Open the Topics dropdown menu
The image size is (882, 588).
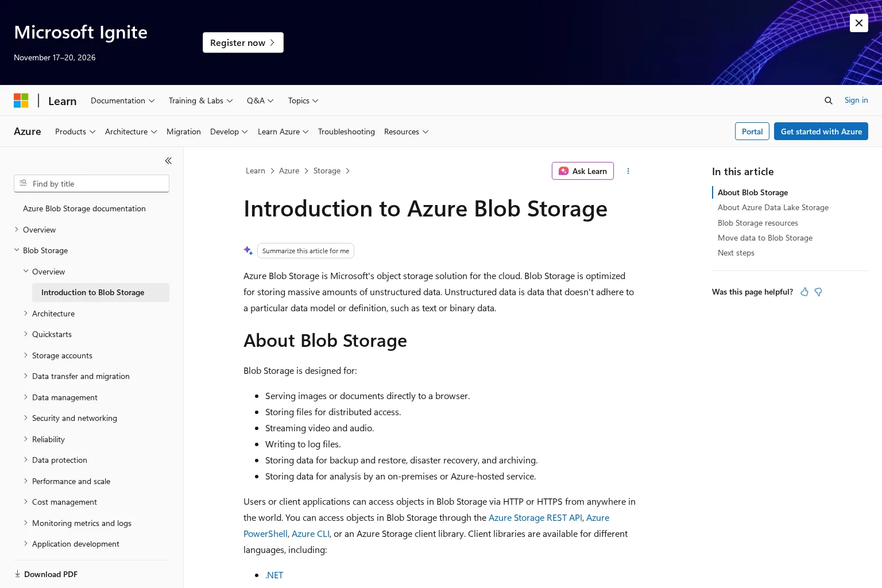303,100
